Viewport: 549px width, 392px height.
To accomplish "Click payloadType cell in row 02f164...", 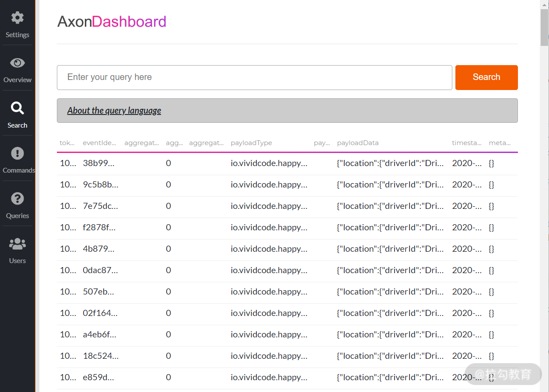I will 269,313.
